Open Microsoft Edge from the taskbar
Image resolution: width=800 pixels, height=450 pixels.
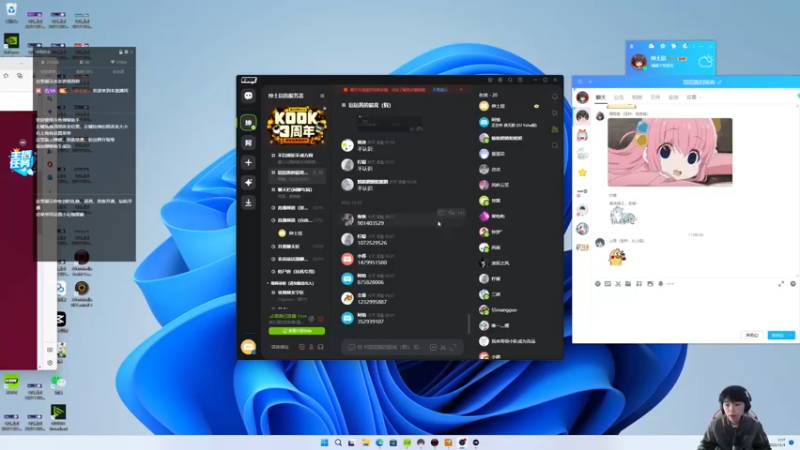click(x=380, y=442)
